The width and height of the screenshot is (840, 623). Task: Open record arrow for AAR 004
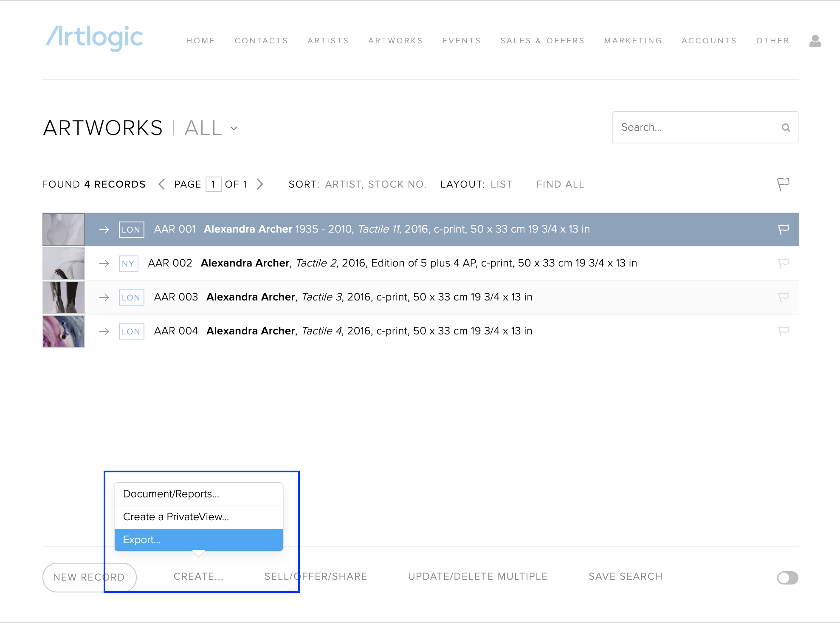coord(104,331)
